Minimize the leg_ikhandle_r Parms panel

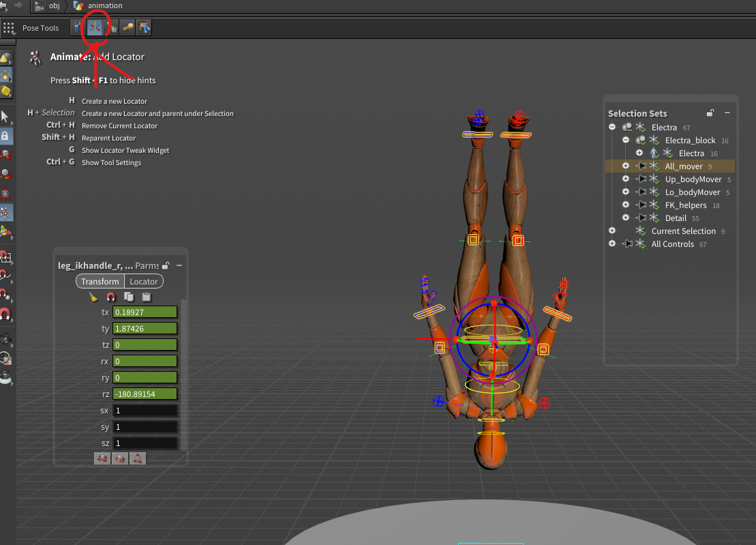179,265
